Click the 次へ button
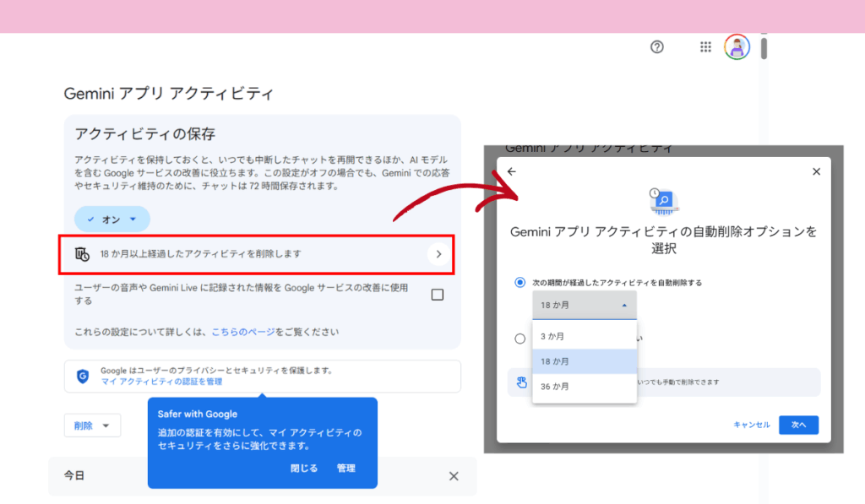 pyautogui.click(x=798, y=425)
